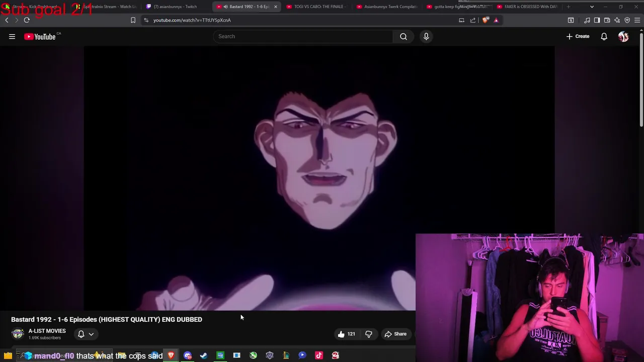
Task: Toggle the subscription notification bell
Action: pyautogui.click(x=81, y=334)
